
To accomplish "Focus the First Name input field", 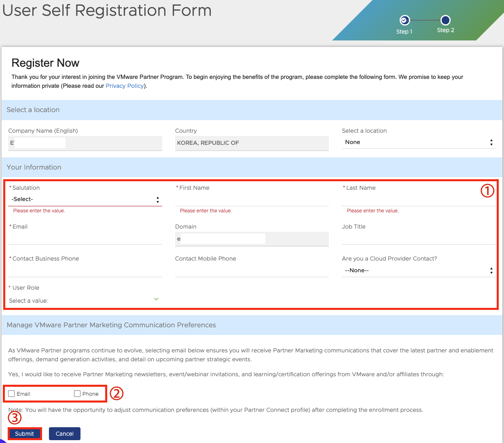I will (x=252, y=199).
